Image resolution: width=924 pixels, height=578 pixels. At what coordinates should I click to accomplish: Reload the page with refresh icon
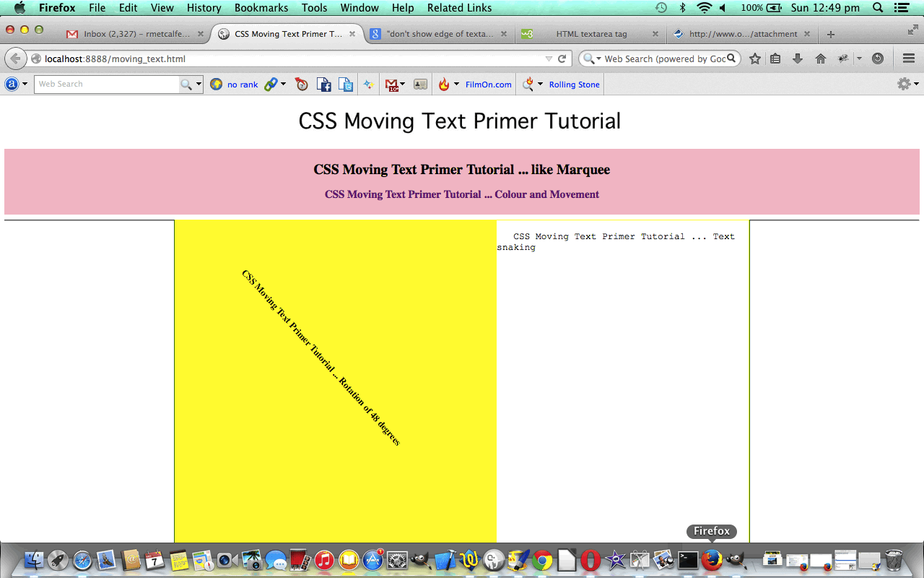point(562,59)
